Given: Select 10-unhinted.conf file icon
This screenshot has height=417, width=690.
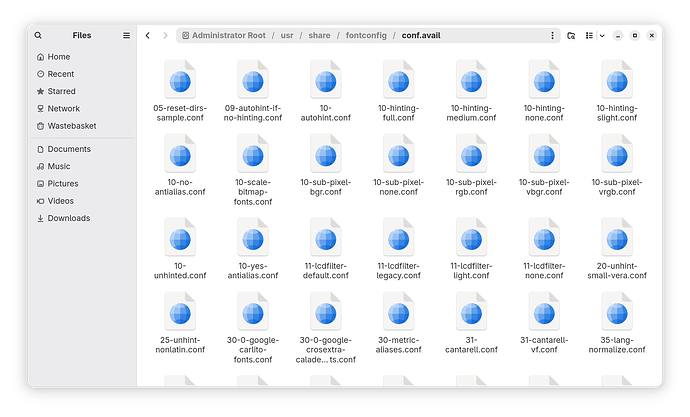Looking at the screenshot, I should pos(180,238).
